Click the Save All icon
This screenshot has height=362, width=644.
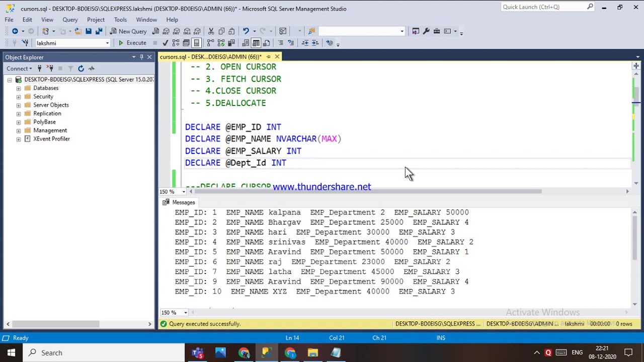99,31
